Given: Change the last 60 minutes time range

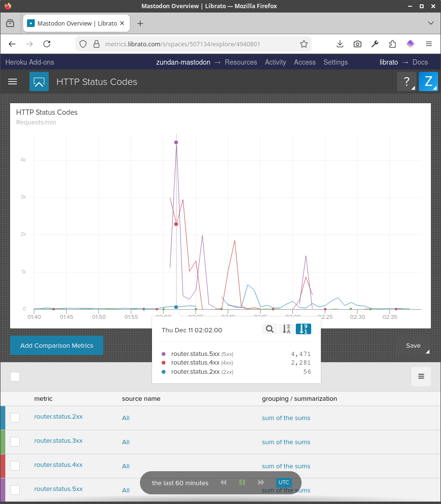Looking at the screenshot, I should click(180, 483).
